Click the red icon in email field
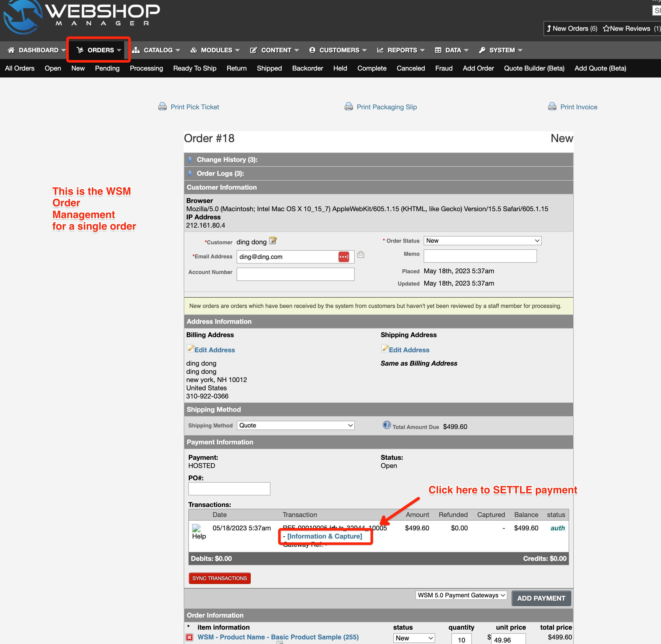This screenshot has height=644, width=661. pyautogui.click(x=344, y=257)
